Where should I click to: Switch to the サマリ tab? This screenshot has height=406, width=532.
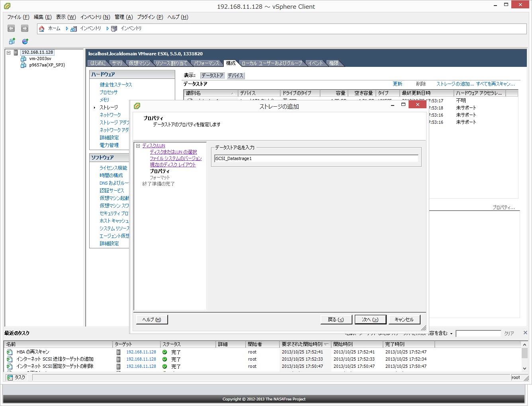tap(117, 63)
